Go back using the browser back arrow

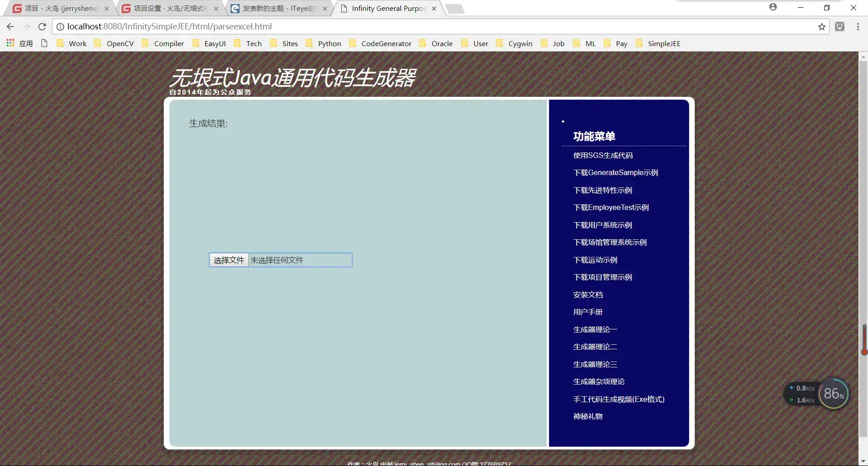point(10,27)
